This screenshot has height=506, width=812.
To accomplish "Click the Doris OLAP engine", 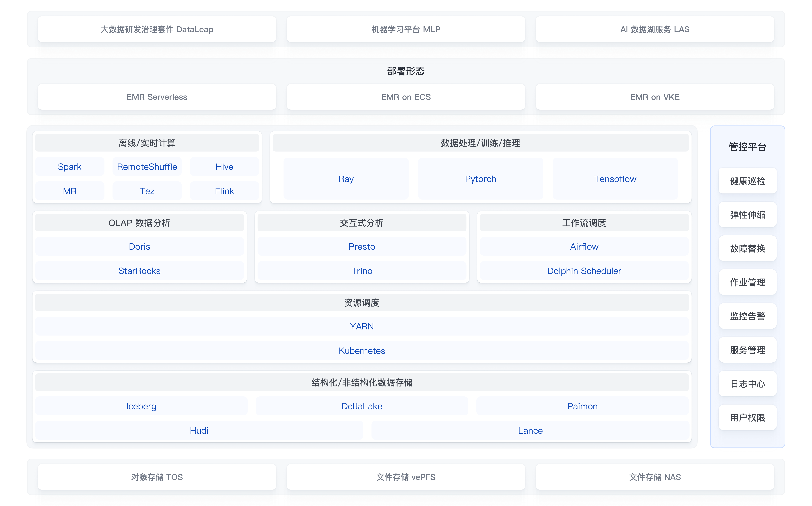I will 140,247.
